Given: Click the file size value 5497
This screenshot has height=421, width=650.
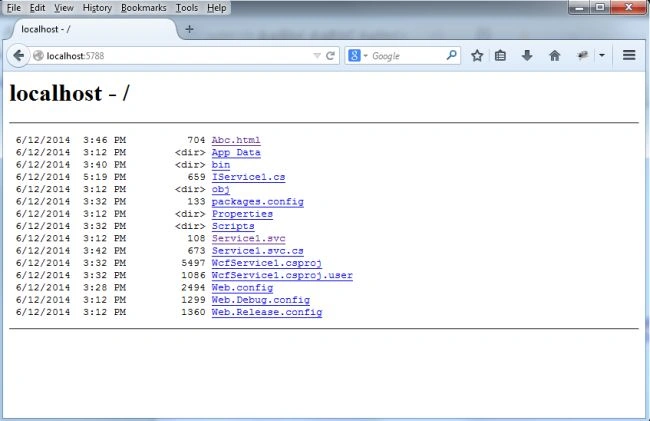Looking at the screenshot, I should point(193,263).
